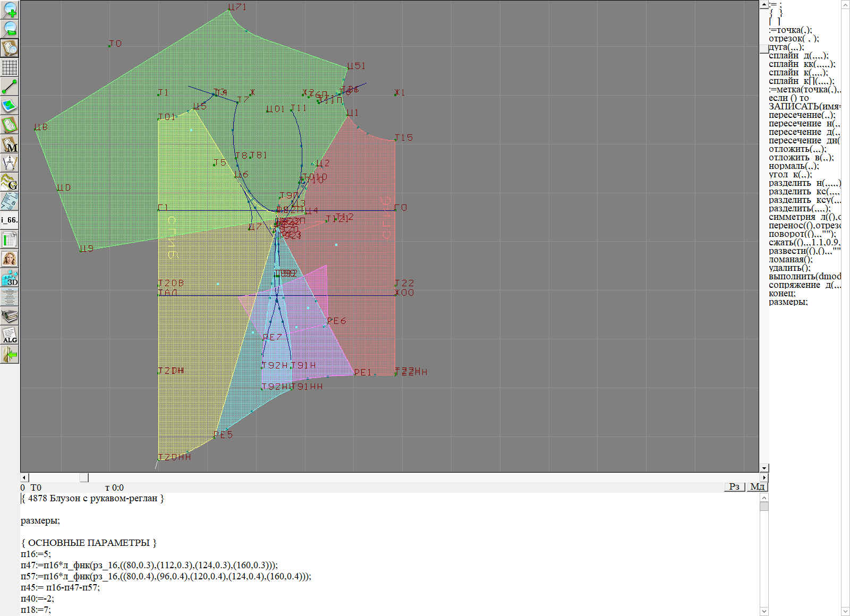Click in the code line 'п16:=5;'

[x=36, y=554]
